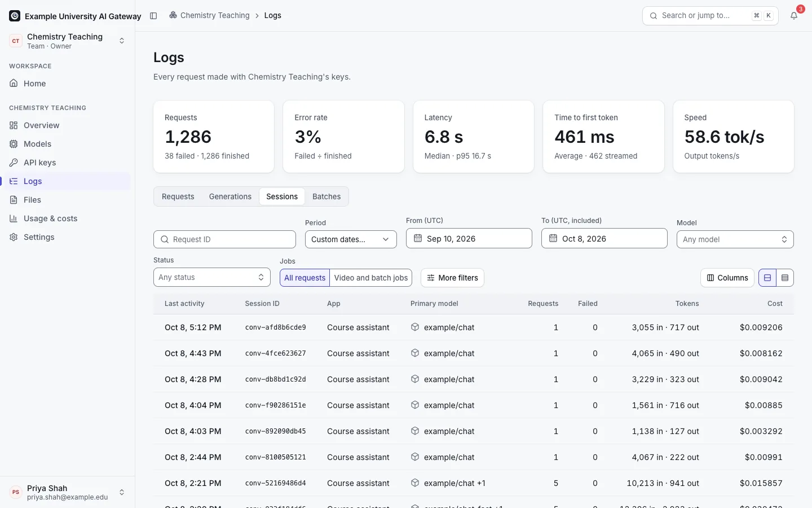Open More filters
Image resolution: width=812 pixels, height=508 pixels.
coord(452,278)
